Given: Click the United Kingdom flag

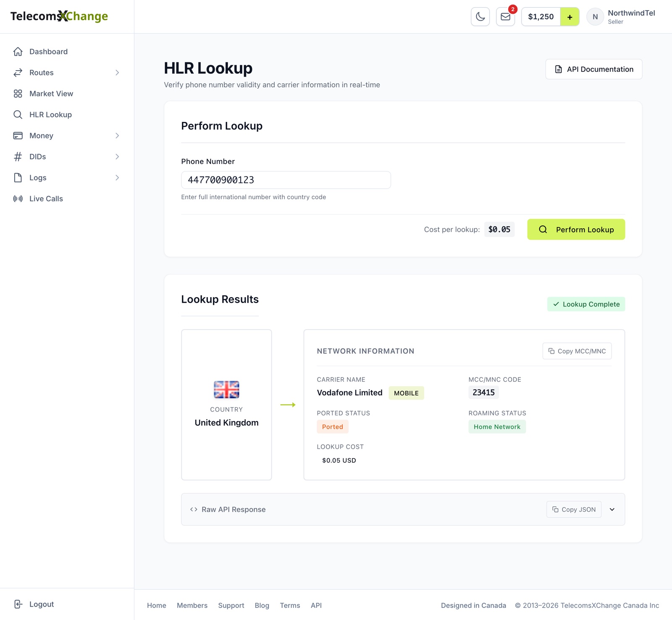Looking at the screenshot, I should pyautogui.click(x=226, y=390).
